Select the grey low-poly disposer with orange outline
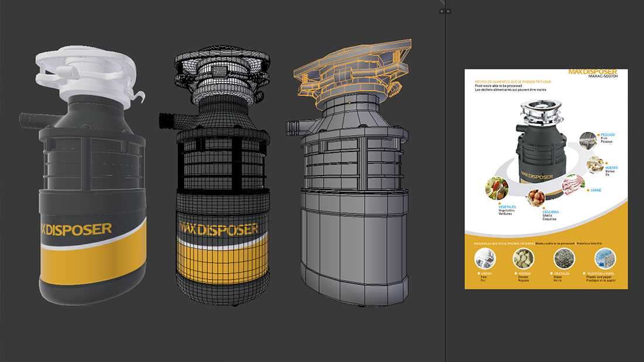The height and width of the screenshot is (362, 644). [349, 173]
